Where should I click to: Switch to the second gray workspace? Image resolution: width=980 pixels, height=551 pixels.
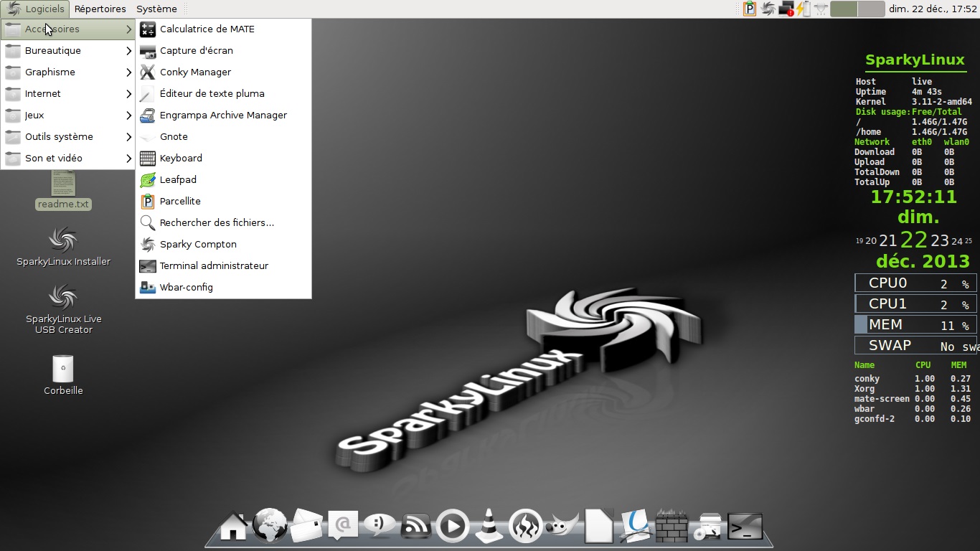tap(871, 9)
